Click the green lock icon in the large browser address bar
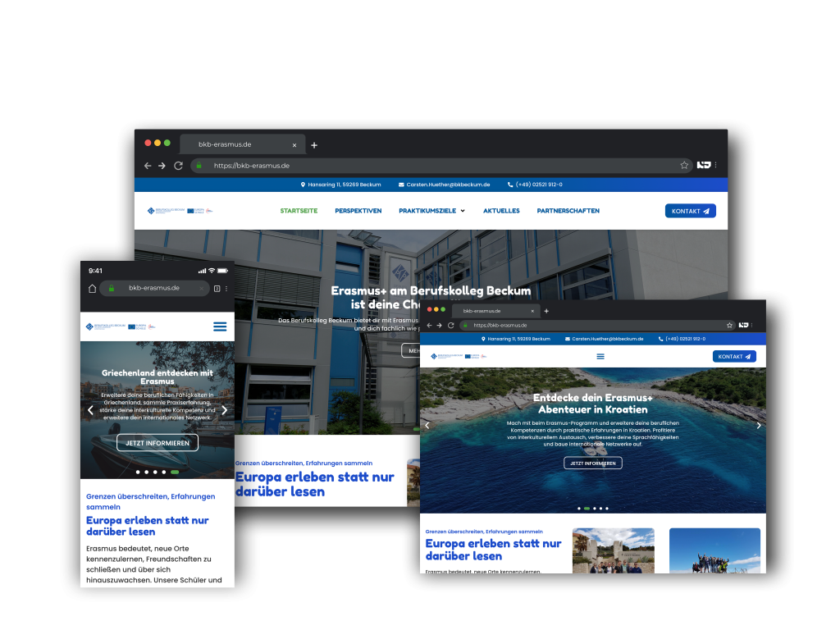 click(199, 166)
